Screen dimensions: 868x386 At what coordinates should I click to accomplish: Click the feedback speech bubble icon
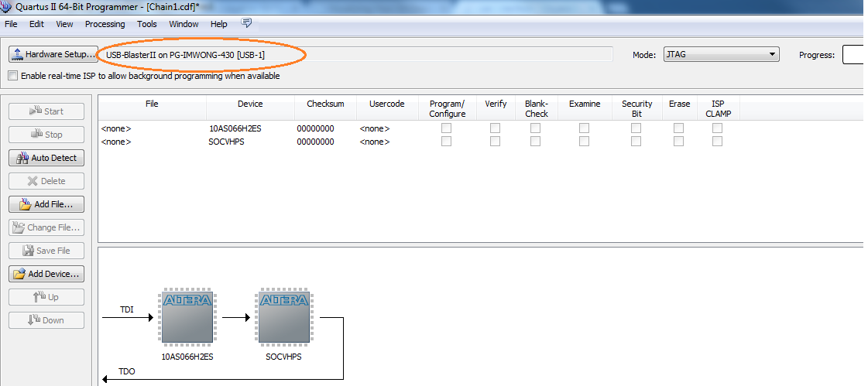pos(247,22)
